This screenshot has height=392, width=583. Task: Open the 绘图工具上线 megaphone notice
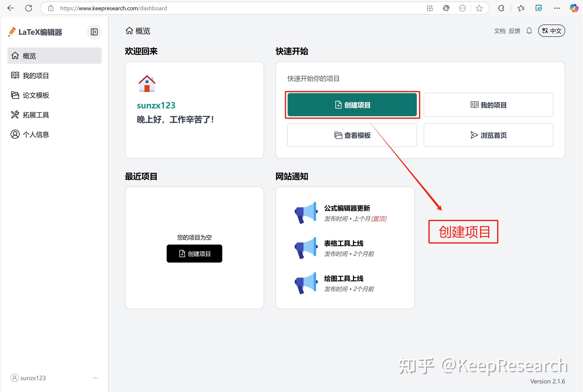(x=344, y=279)
